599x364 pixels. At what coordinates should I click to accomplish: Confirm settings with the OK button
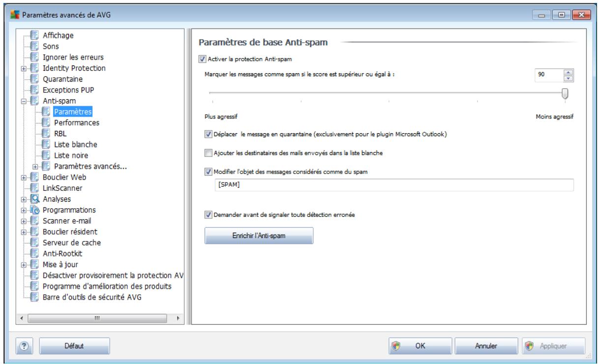[419, 346]
